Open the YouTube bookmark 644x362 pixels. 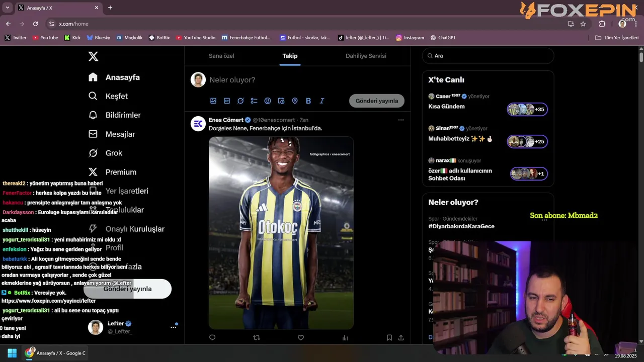pos(45,38)
